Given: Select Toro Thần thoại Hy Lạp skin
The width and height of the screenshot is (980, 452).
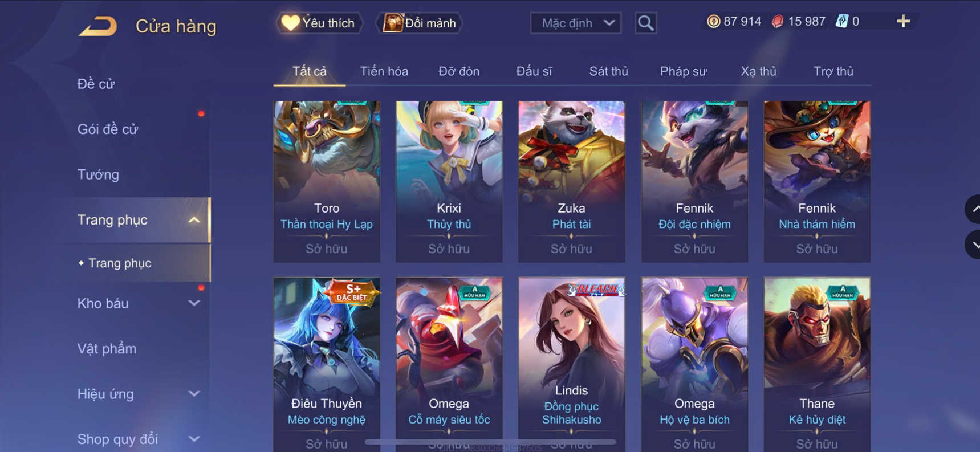Looking at the screenshot, I should [327, 182].
